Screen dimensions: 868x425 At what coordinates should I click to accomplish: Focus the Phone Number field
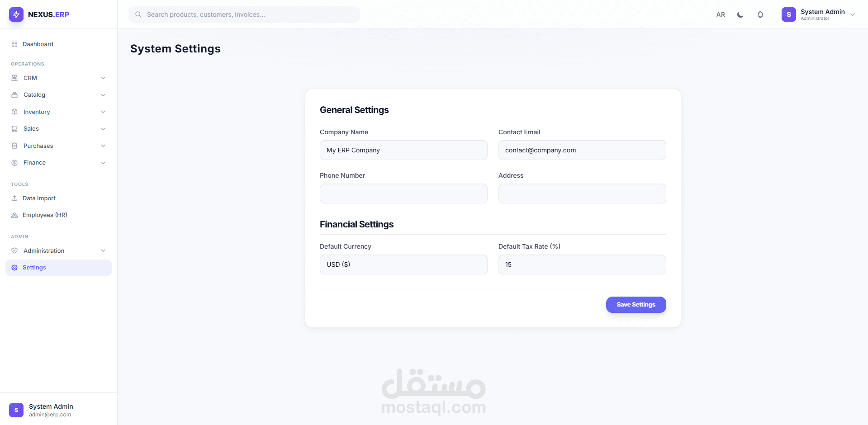coord(403,194)
